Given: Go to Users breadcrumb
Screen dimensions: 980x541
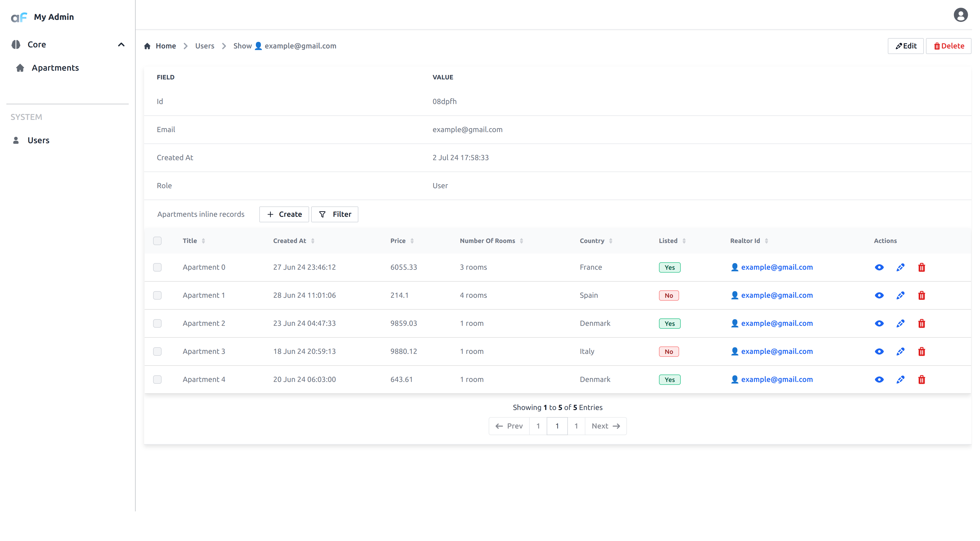Looking at the screenshot, I should point(205,46).
